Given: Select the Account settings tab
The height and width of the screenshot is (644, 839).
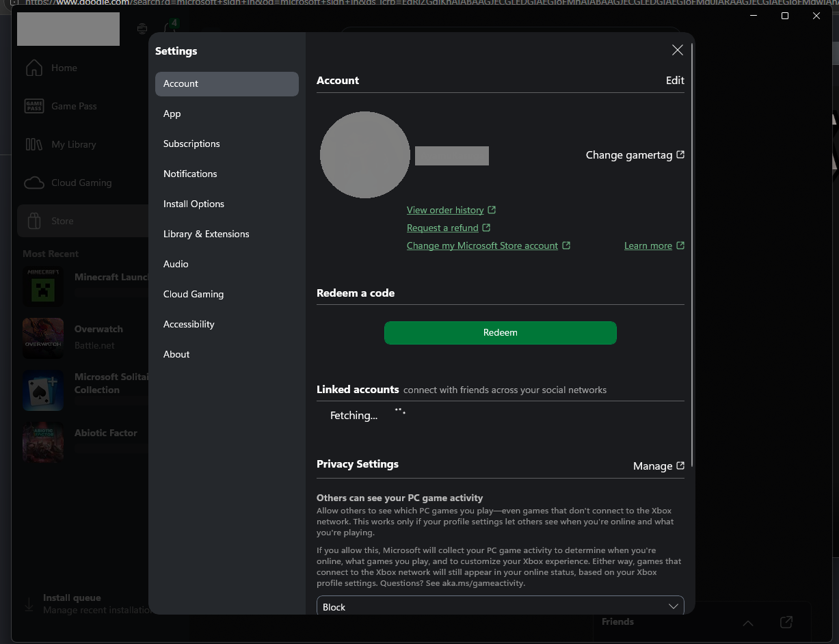Looking at the screenshot, I should pos(227,83).
